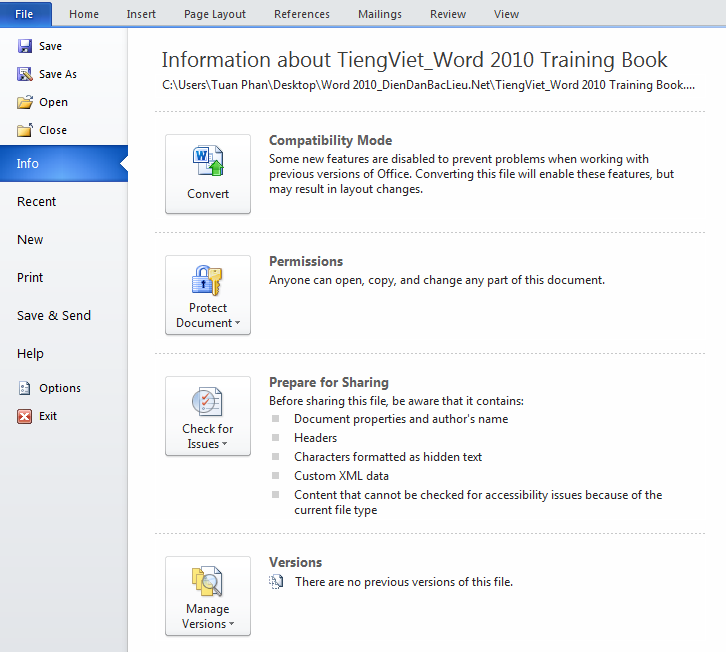This screenshot has width=726, height=652.
Task: Click the 'Custom XML data' item
Action: point(341,476)
